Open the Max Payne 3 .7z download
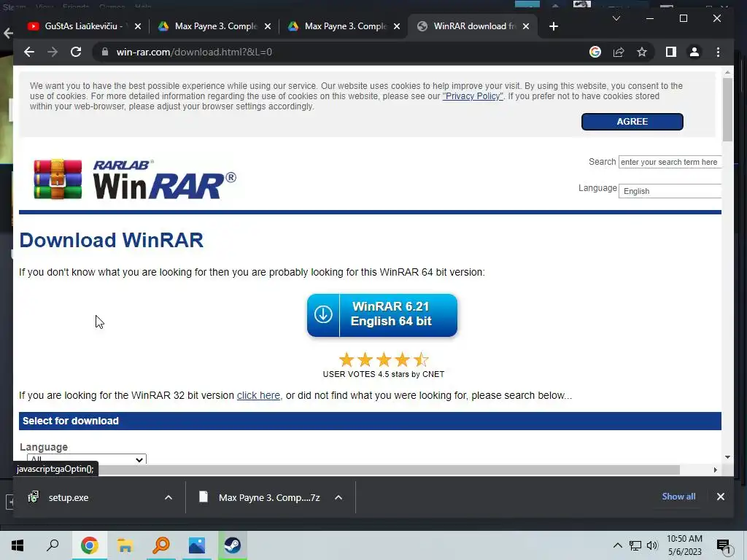The width and height of the screenshot is (747, 560). [x=260, y=497]
